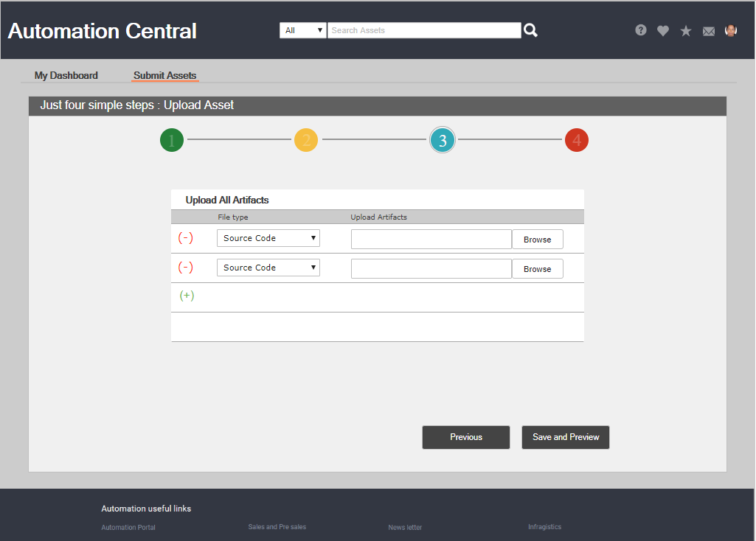Open the help question mark icon

(641, 30)
